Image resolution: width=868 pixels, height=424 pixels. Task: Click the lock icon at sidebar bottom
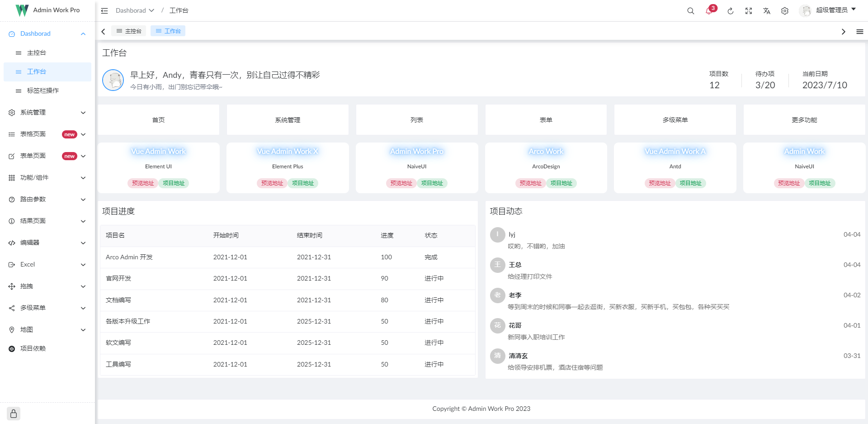[x=13, y=413]
